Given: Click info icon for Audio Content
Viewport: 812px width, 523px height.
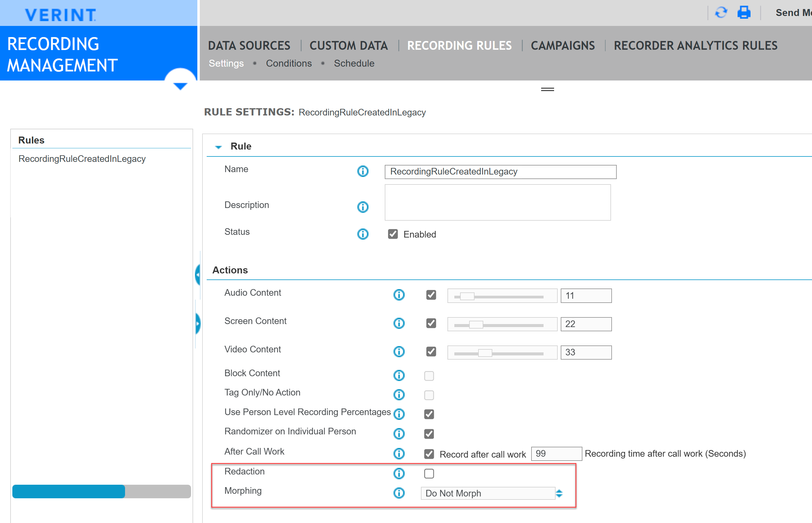Looking at the screenshot, I should (x=399, y=295).
